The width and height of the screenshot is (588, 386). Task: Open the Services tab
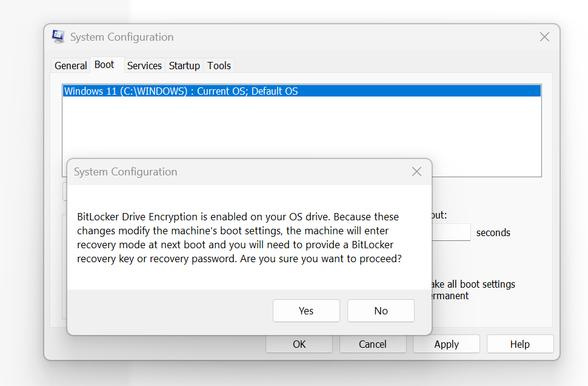point(144,66)
